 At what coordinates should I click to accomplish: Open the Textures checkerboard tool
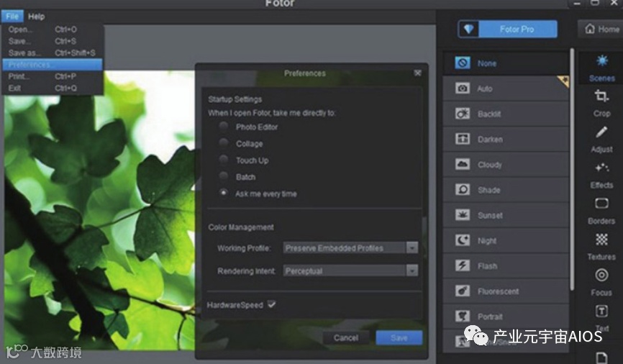click(x=601, y=247)
